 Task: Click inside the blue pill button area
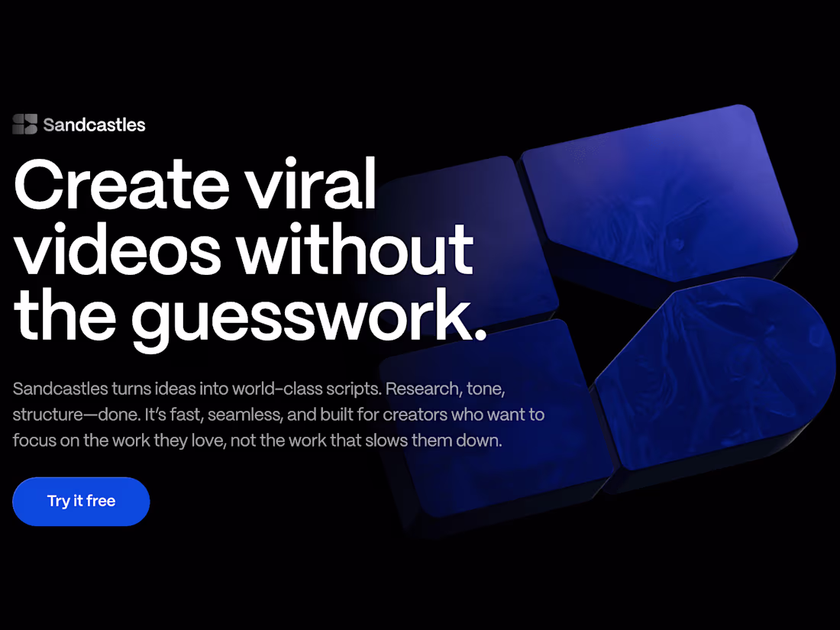[x=81, y=502]
